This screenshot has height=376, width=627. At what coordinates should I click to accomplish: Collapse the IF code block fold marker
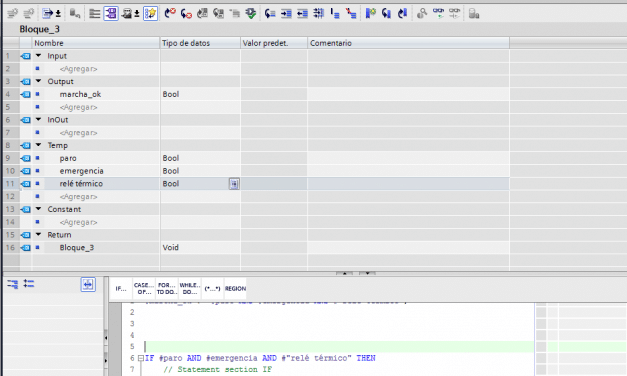(141, 358)
